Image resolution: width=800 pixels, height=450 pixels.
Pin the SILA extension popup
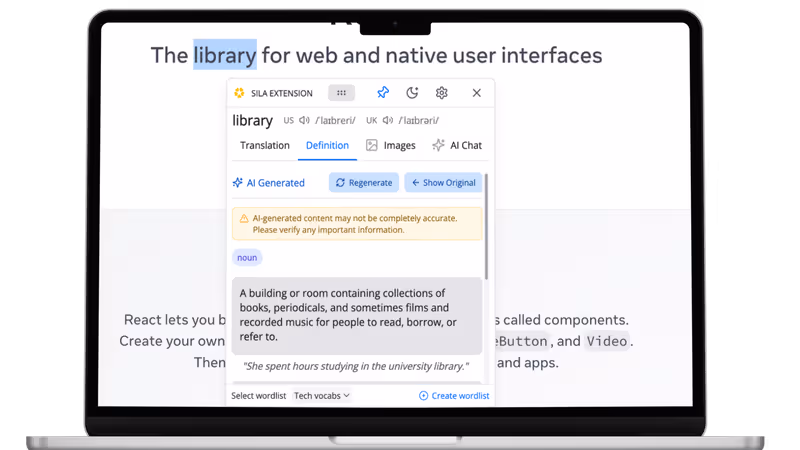click(x=383, y=92)
